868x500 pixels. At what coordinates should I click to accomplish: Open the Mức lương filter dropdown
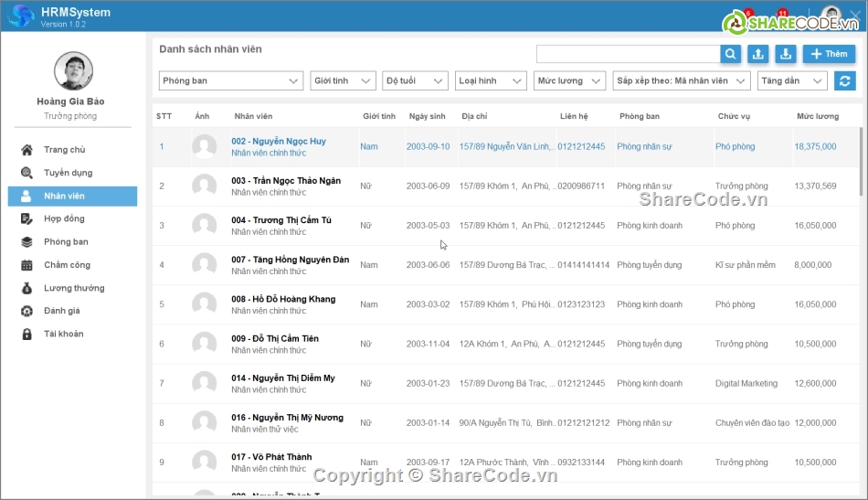click(569, 81)
